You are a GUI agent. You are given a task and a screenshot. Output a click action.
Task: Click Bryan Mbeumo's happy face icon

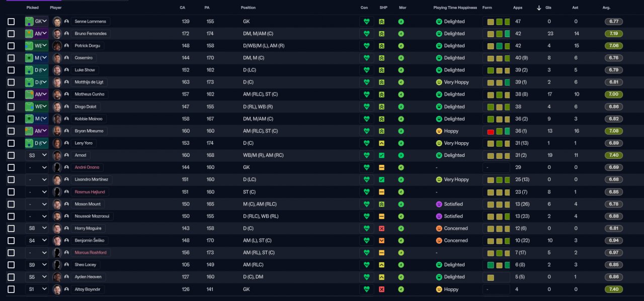coord(439,131)
